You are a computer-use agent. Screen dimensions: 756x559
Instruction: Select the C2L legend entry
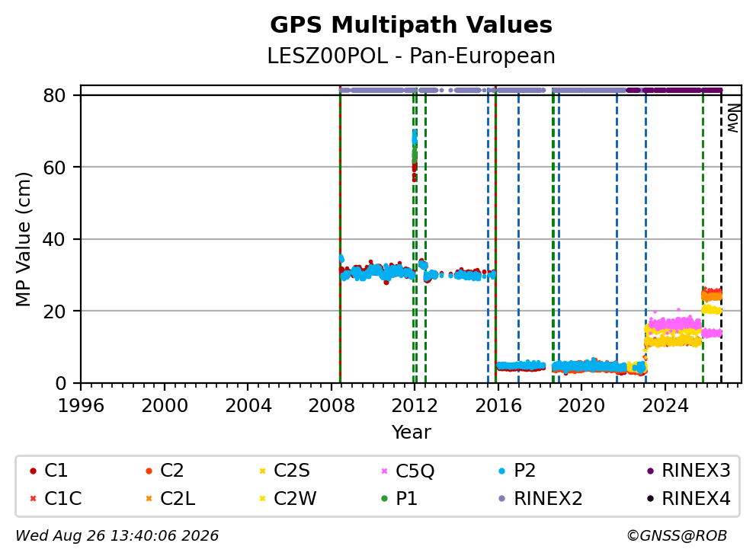pos(170,499)
